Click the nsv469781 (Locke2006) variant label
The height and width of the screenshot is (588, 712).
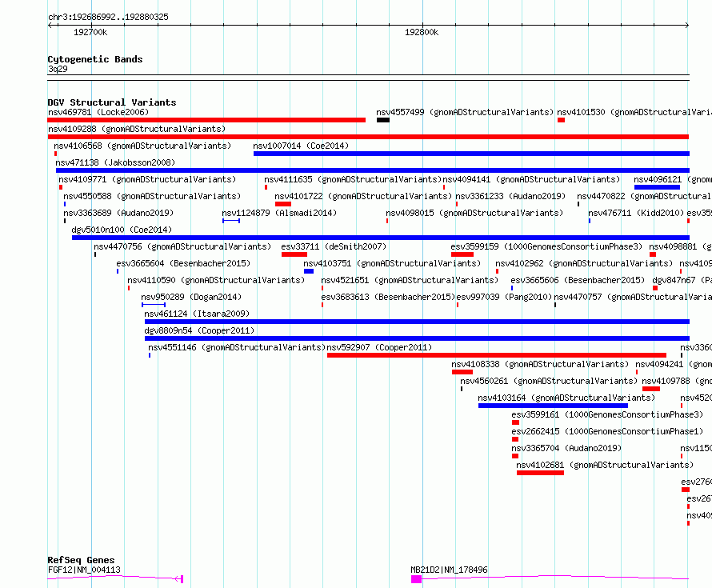98,112
